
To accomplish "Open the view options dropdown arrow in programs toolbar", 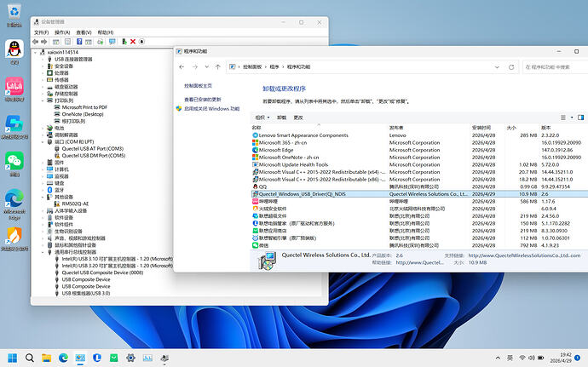I will [572, 118].
